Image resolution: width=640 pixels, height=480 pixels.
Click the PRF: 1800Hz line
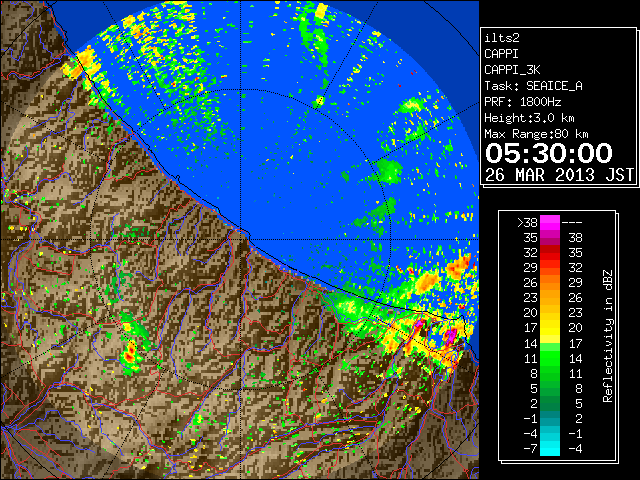[x=522, y=102]
